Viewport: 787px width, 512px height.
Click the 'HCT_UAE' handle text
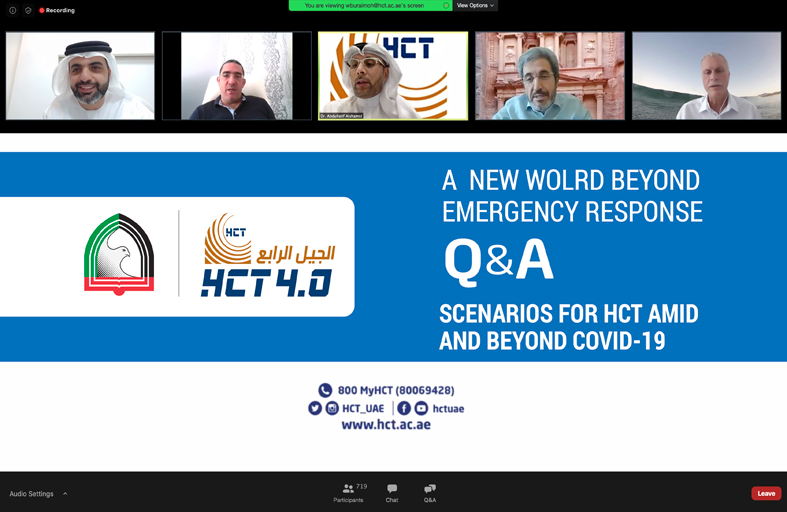(363, 409)
